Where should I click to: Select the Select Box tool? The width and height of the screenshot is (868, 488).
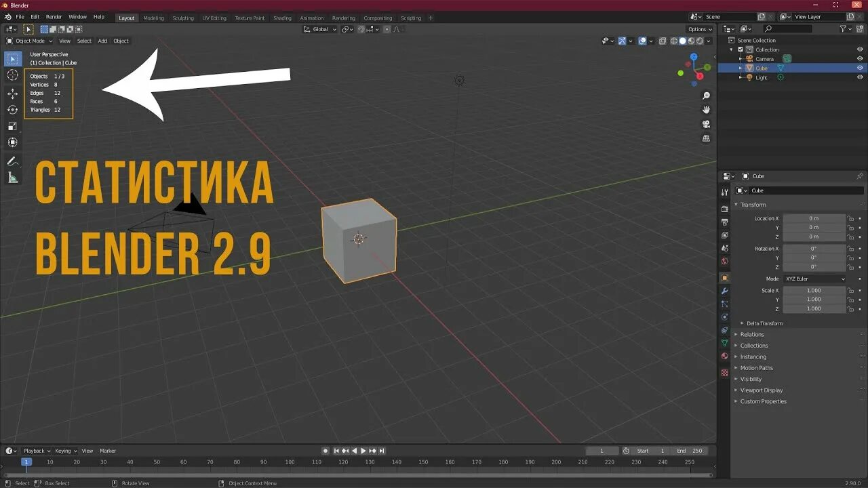13,59
